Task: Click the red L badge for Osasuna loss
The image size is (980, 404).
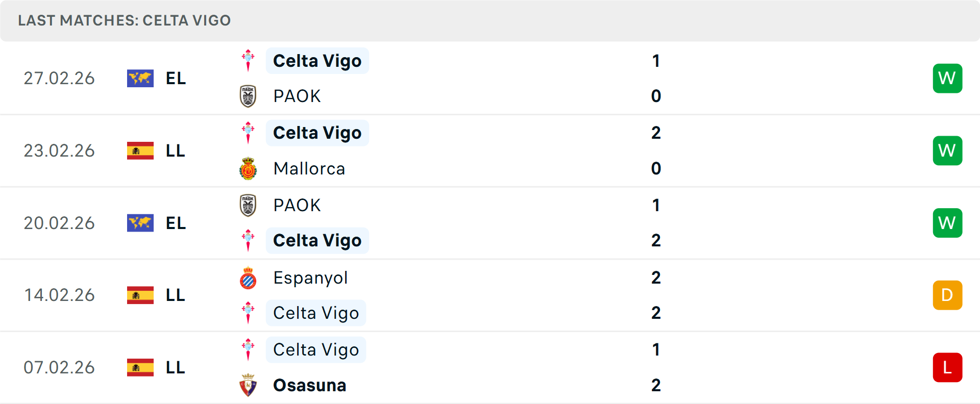Action: coord(947,368)
